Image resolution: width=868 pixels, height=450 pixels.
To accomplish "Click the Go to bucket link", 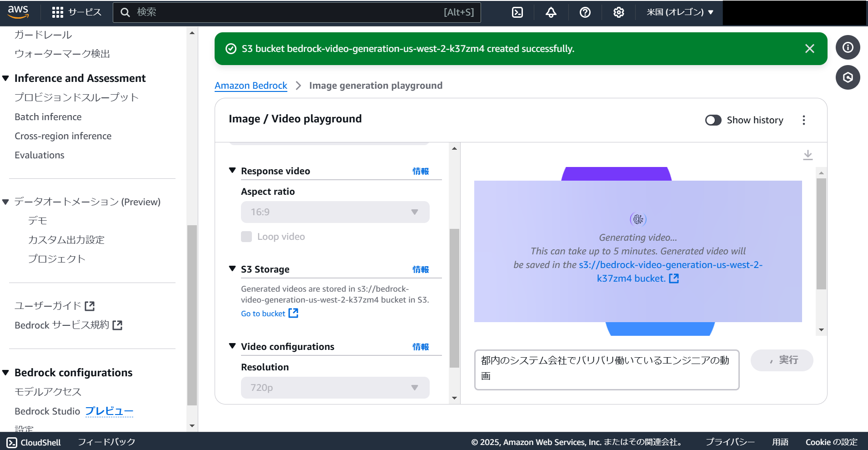I will (263, 313).
